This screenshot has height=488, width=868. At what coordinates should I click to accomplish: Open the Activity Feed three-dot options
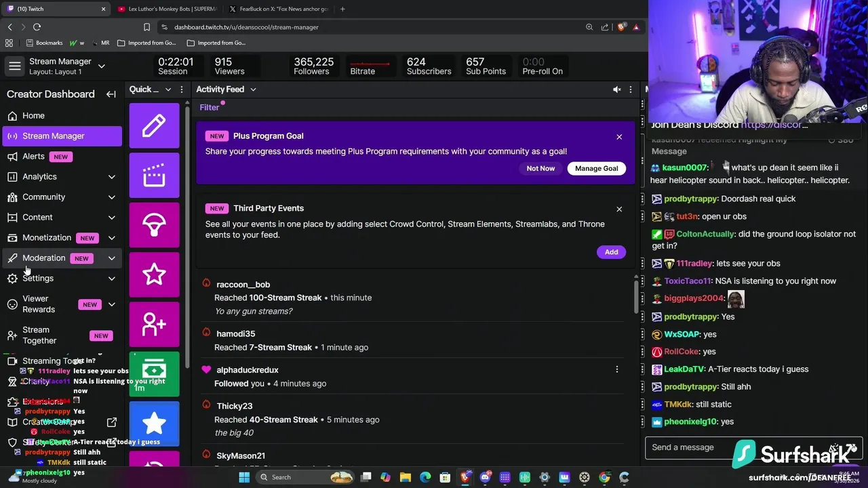pos(630,89)
